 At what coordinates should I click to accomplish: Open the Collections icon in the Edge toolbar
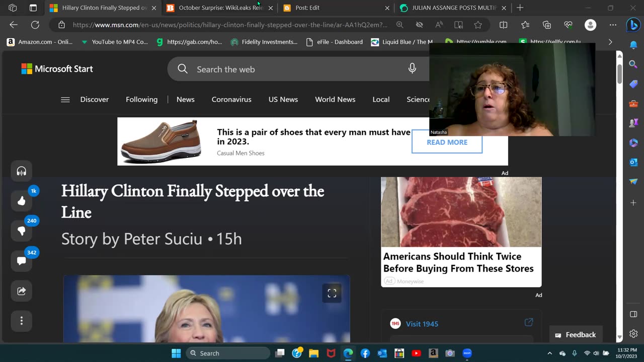(x=547, y=25)
